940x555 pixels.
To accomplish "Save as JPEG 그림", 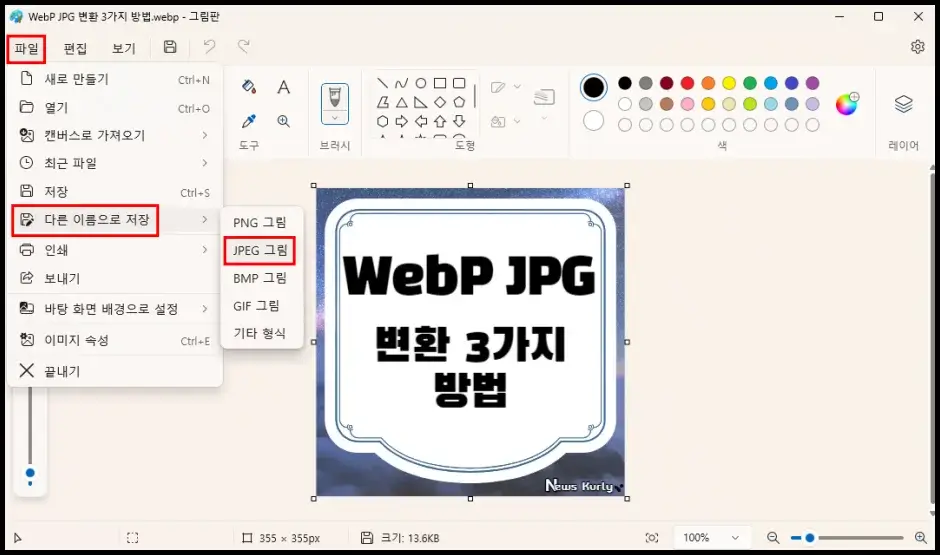I will 260,251.
